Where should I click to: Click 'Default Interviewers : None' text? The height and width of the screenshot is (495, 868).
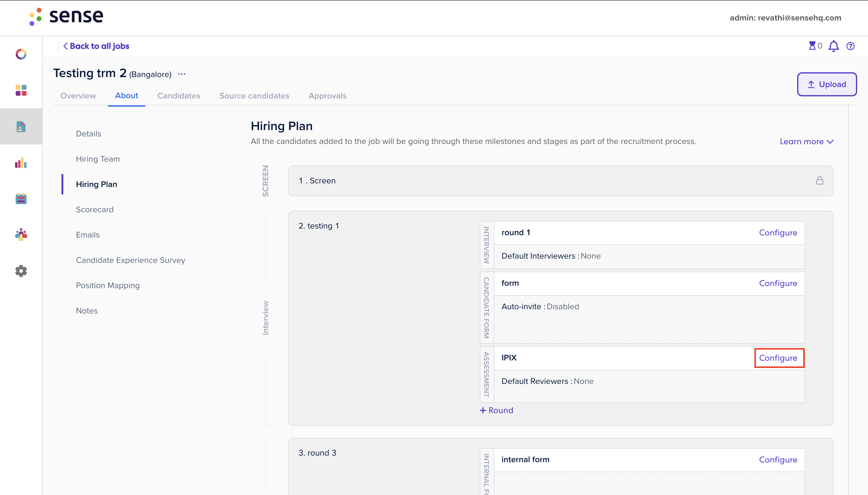(x=551, y=256)
